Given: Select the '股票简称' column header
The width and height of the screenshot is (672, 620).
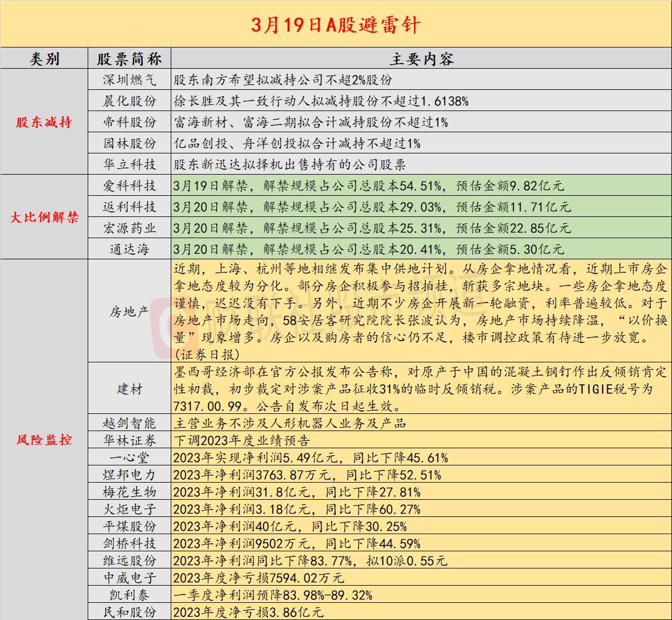Looking at the screenshot, I should coord(129,59).
